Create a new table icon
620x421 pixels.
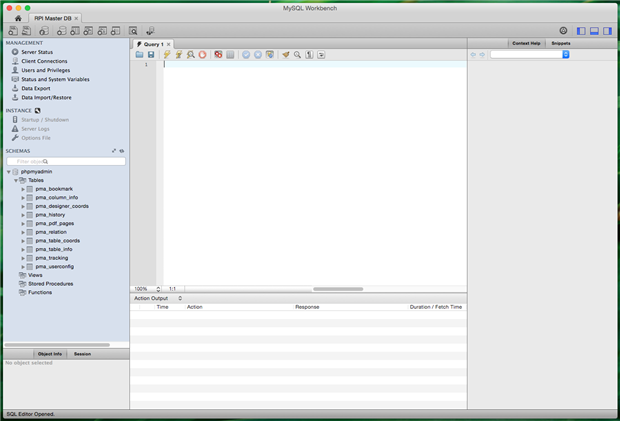[75, 30]
